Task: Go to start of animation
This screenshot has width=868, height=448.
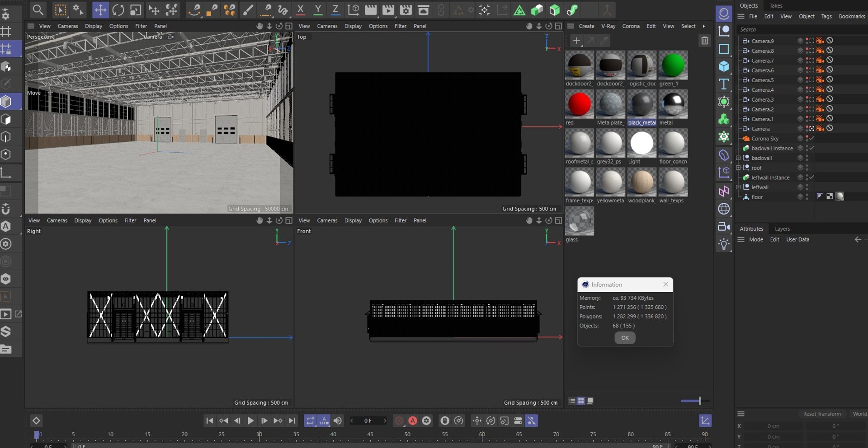Action: tap(209, 420)
